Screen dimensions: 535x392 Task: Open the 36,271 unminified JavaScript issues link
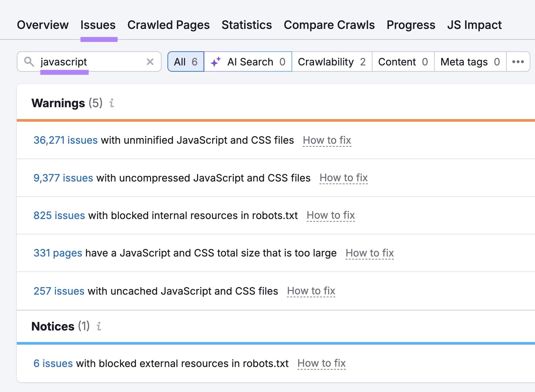tap(65, 140)
